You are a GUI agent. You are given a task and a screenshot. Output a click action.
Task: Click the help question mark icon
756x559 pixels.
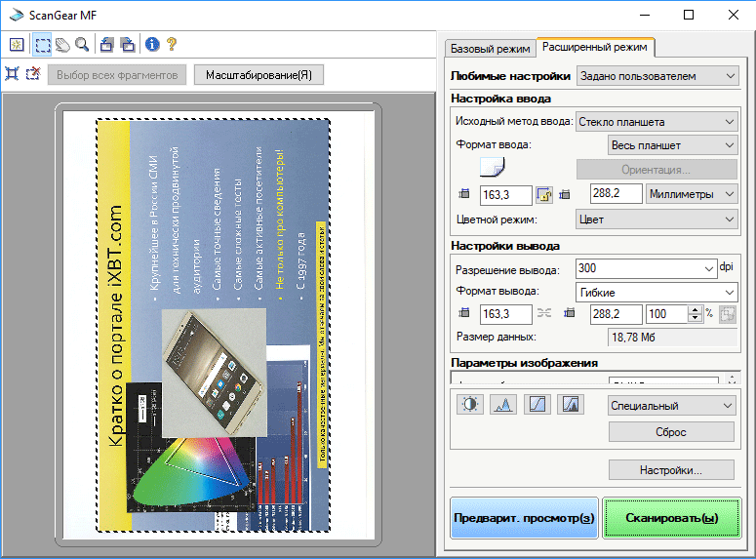point(172,44)
